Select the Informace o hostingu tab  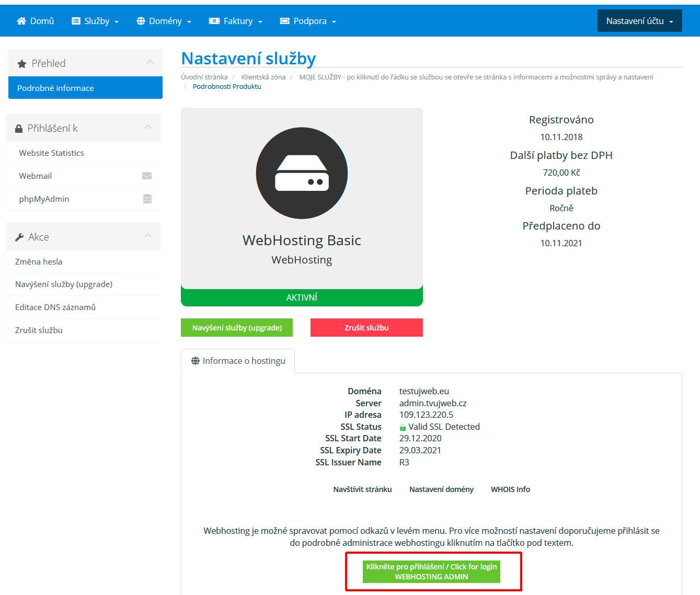[x=238, y=361]
